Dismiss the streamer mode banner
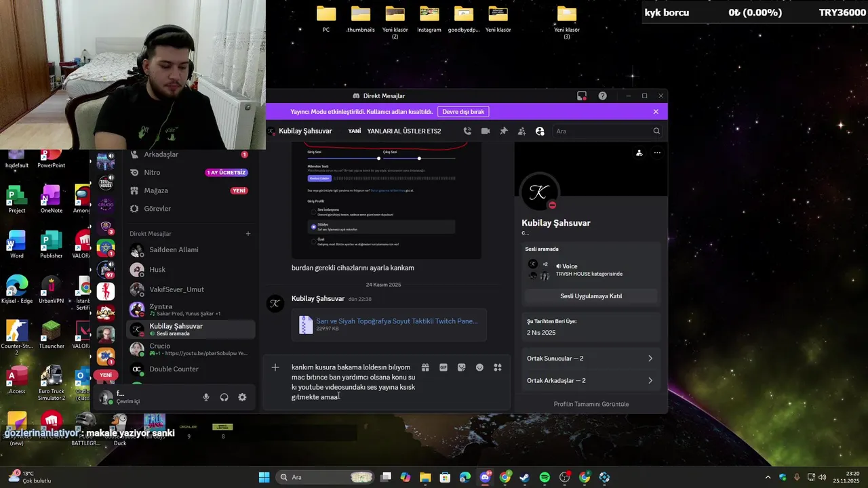This screenshot has width=868, height=488. (x=656, y=112)
